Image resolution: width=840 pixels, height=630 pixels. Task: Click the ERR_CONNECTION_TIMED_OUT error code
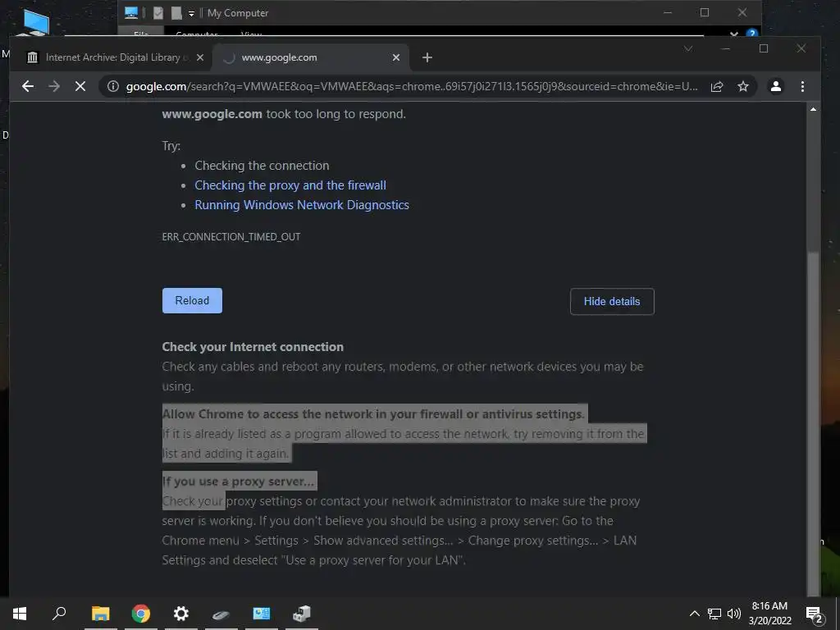pos(231,237)
